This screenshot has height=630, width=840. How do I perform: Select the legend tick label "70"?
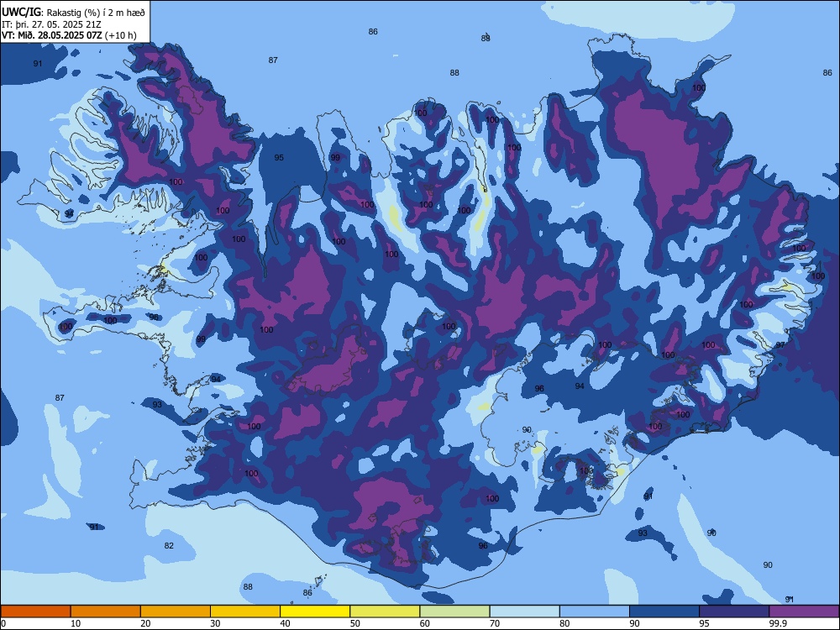click(495, 623)
